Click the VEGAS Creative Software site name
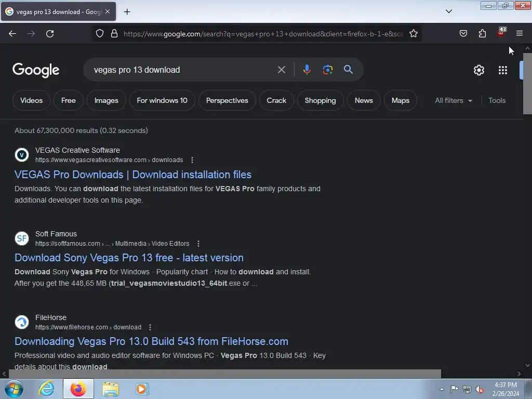Image resolution: width=532 pixels, height=399 pixels. pos(77,150)
